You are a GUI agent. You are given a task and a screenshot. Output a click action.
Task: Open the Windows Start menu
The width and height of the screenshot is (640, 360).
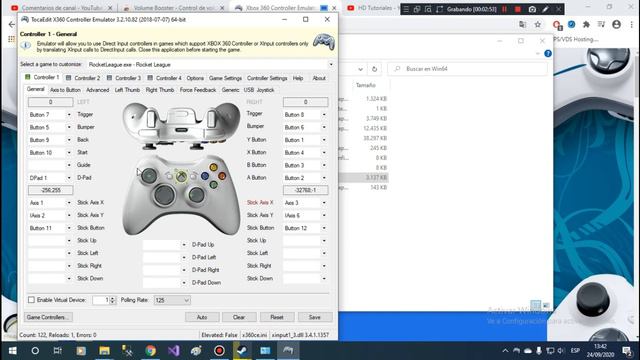12,351
